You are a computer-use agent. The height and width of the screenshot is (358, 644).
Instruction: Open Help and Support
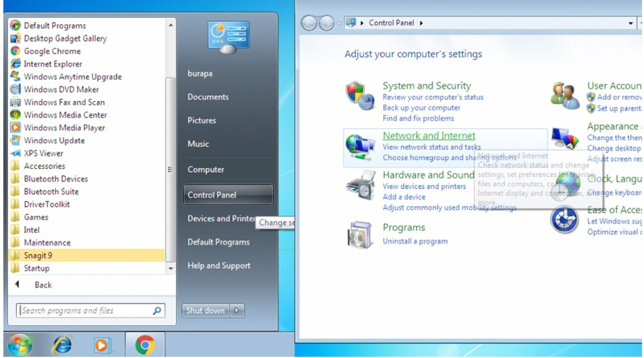219,265
